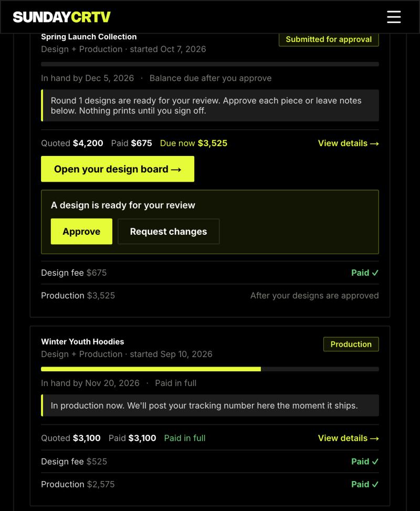View details for Spring Launch Collection
The width and height of the screenshot is (420, 511).
348,143
